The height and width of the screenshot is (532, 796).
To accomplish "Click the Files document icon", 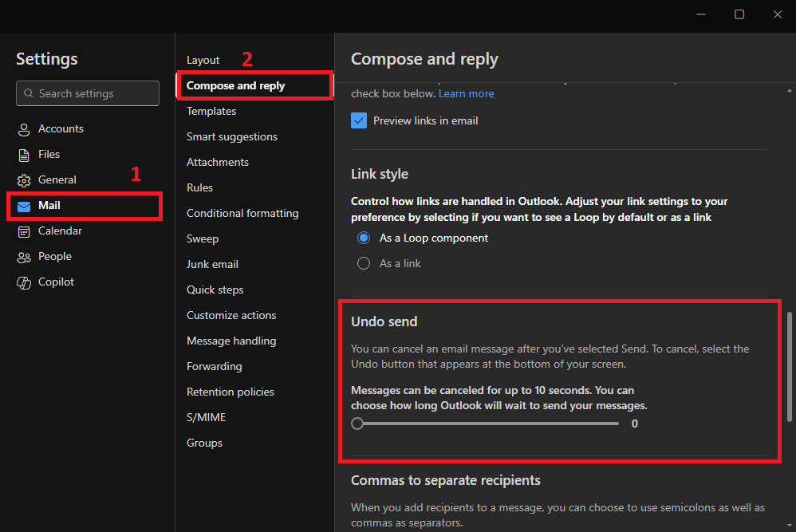I will (24, 155).
